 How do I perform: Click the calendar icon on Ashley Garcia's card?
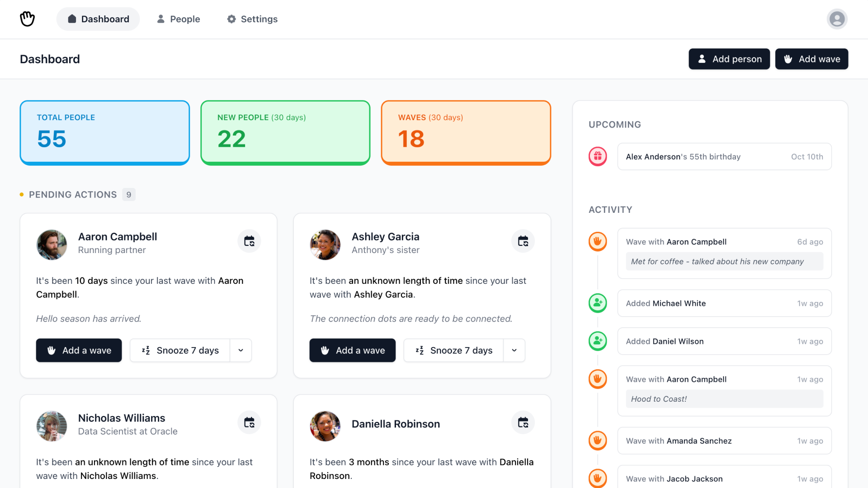[x=523, y=241]
